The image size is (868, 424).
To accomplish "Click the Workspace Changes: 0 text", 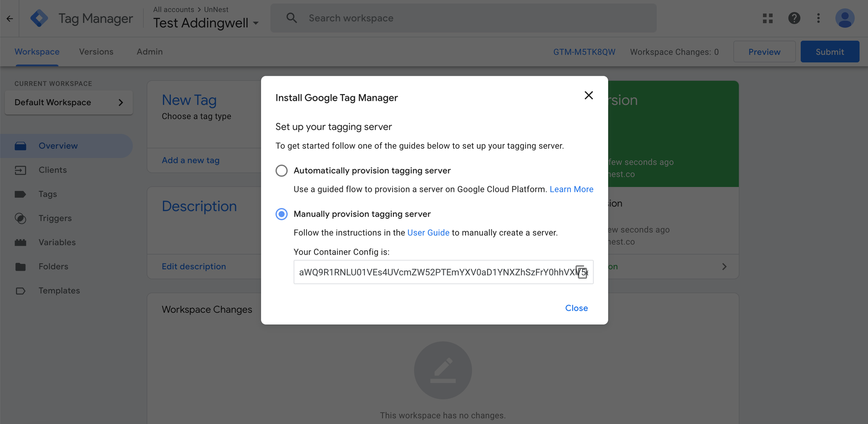I will (x=674, y=52).
